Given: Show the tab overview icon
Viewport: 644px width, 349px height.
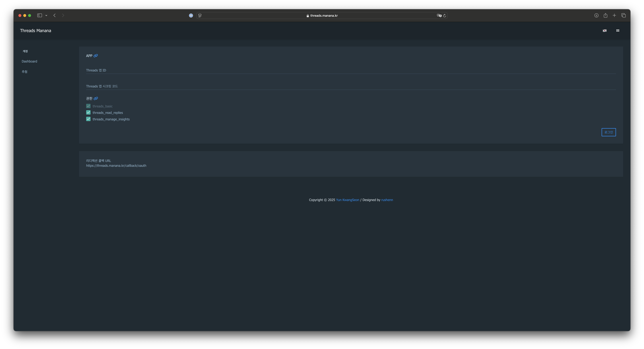Looking at the screenshot, I should point(624,16).
